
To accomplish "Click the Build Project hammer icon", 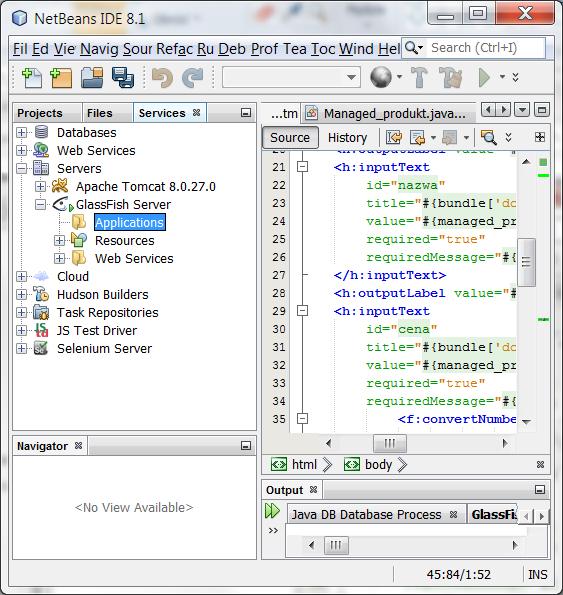I will (419, 77).
